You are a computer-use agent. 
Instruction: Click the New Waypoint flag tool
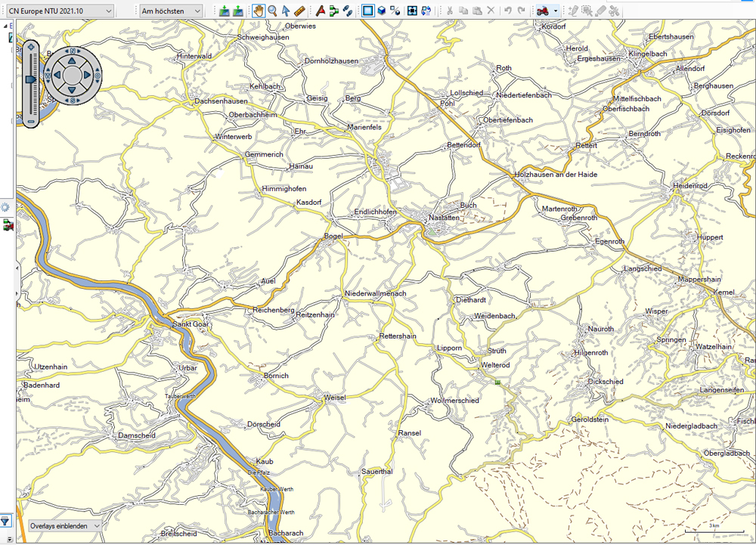click(x=320, y=11)
